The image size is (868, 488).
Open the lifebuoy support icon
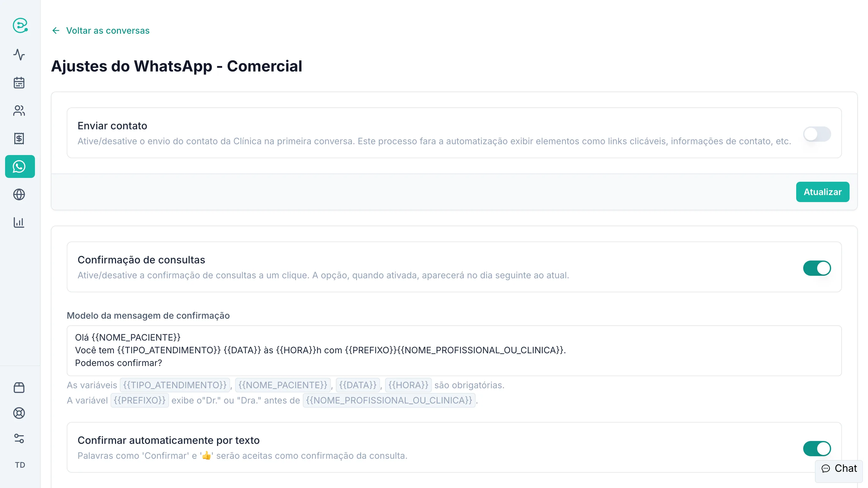coord(19,413)
